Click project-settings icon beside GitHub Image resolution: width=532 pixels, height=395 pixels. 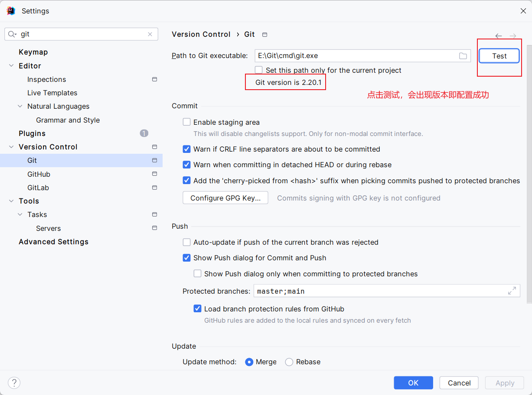(154, 174)
